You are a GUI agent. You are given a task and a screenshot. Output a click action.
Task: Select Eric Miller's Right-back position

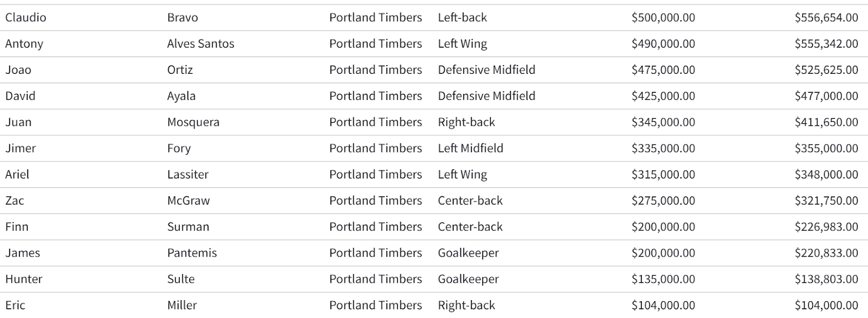coord(466,305)
